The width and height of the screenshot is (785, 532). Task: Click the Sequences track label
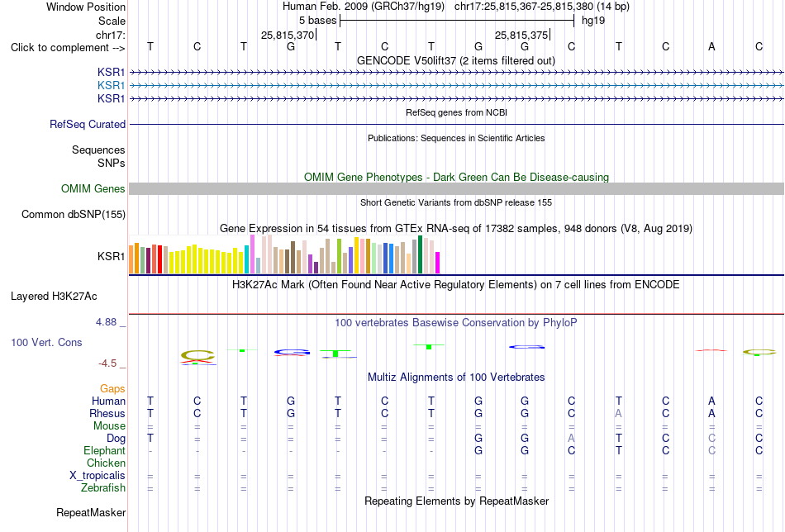98,150
